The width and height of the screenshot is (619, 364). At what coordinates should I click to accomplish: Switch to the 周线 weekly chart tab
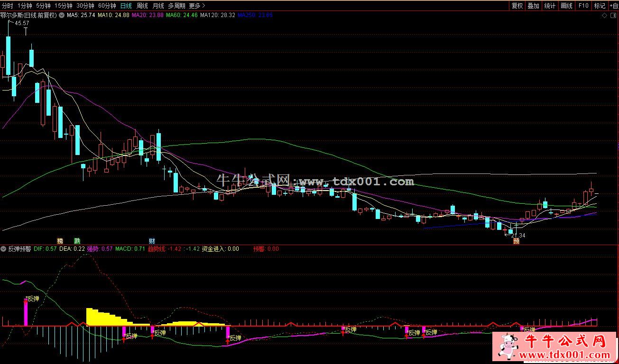pos(142,6)
